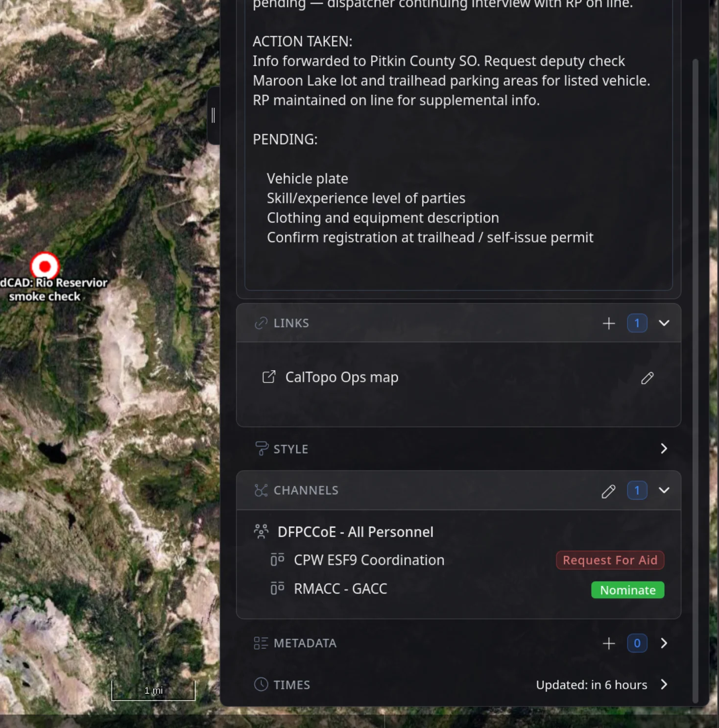
Task: Click the Metadata count badge
Action: [637, 643]
